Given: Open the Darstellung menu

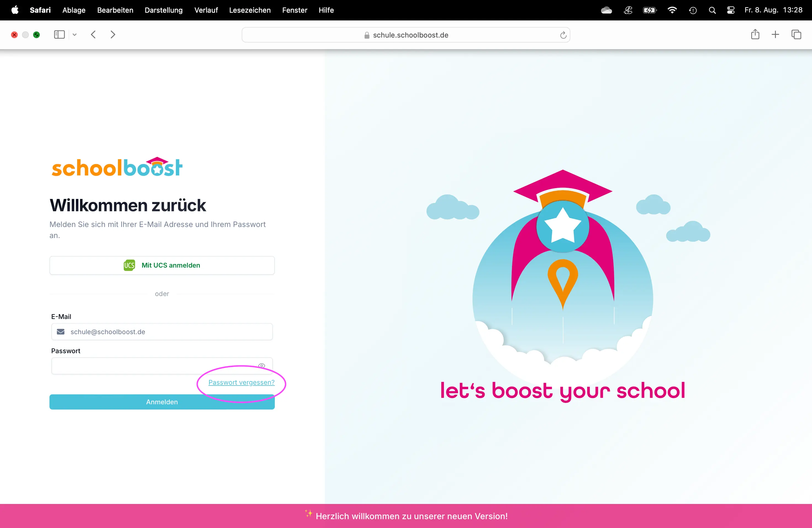Looking at the screenshot, I should 164,10.
